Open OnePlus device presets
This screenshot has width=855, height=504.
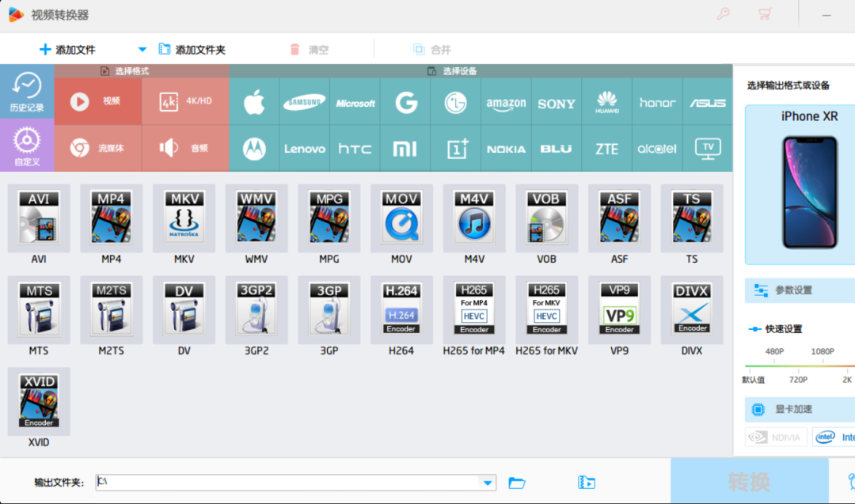point(455,148)
